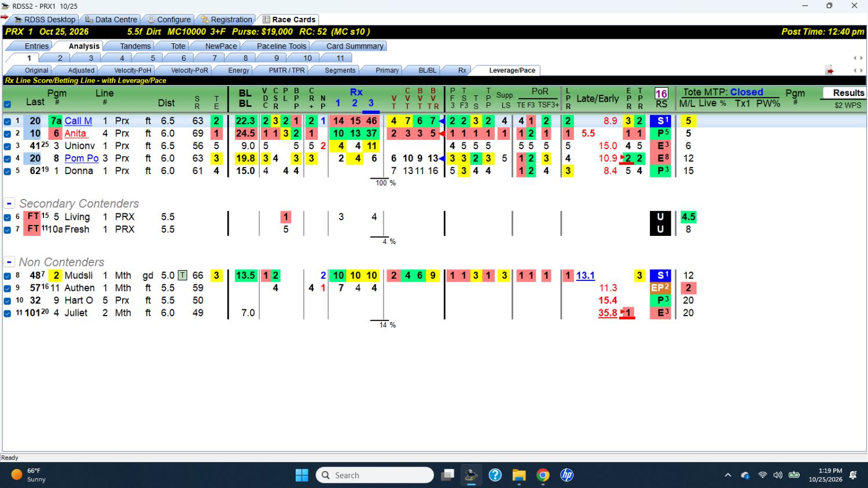Open the Wi-Fi network tray icon

pyautogui.click(x=763, y=475)
